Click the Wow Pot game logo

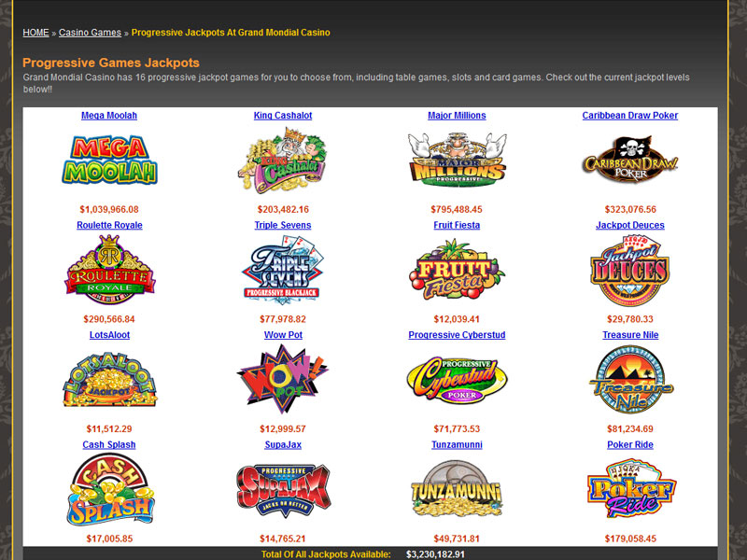coord(283,380)
